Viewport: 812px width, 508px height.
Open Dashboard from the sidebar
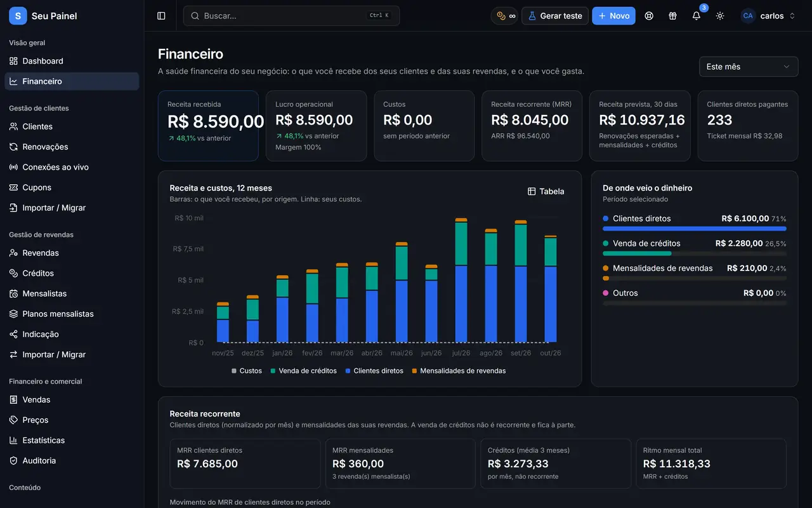coord(72,61)
